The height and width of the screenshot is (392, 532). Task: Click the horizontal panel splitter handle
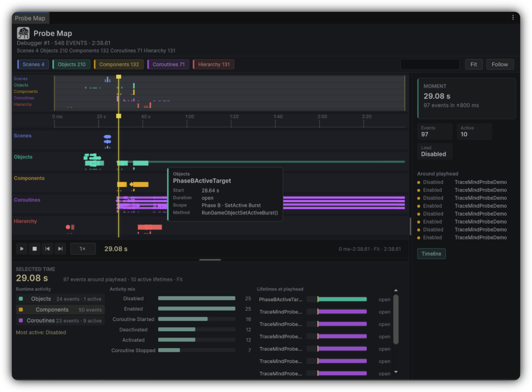tap(210, 260)
